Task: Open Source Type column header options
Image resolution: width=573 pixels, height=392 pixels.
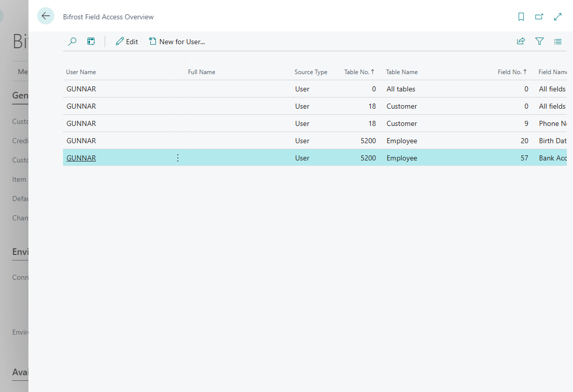Action: (x=311, y=72)
